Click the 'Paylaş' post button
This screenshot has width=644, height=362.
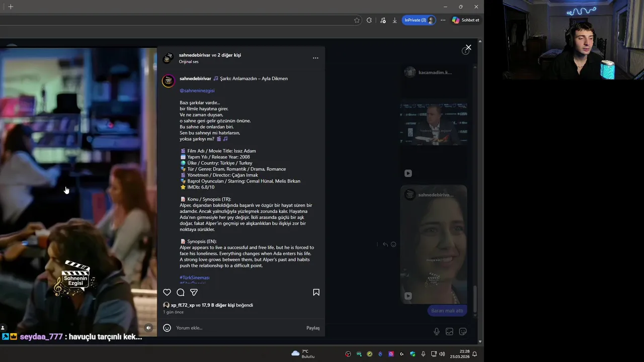pyautogui.click(x=313, y=328)
